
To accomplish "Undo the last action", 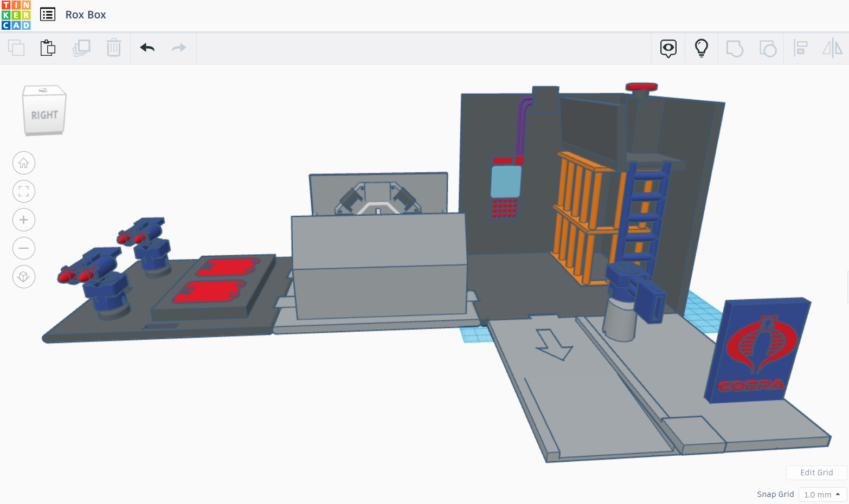I will (x=146, y=48).
